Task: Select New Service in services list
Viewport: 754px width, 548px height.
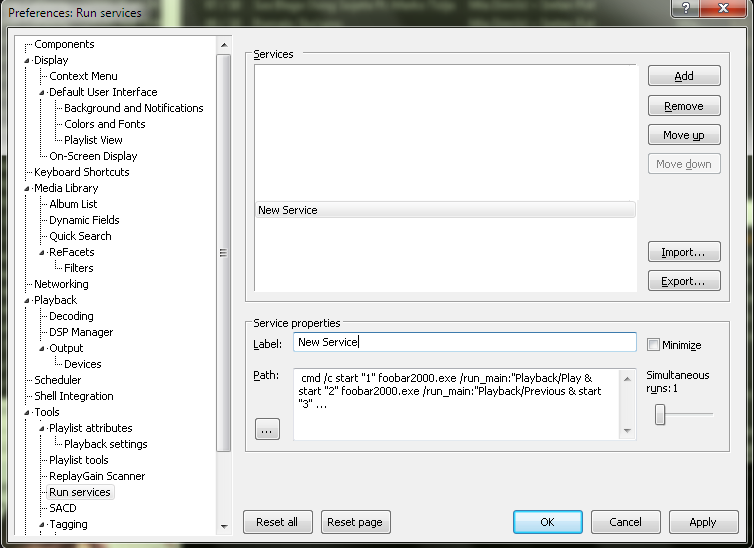Action: click(x=445, y=210)
